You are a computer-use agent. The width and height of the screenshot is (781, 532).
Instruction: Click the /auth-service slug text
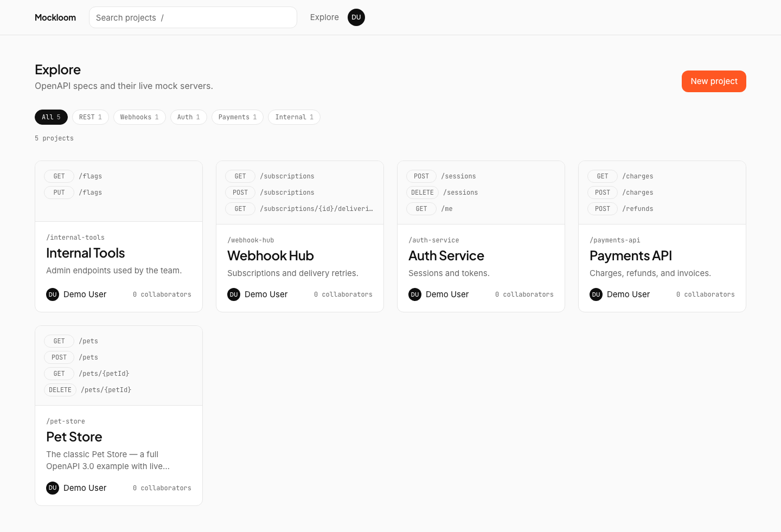[x=434, y=240]
